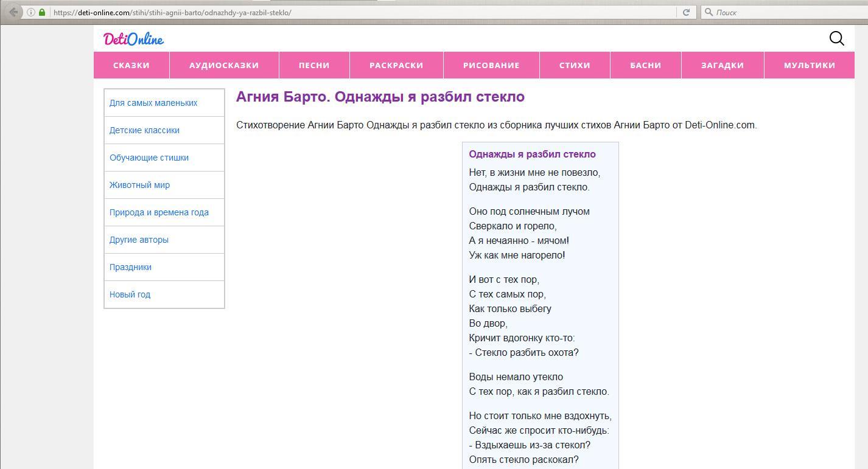Click line Воды немало утекло
868x469 pixels.
(x=516, y=377)
